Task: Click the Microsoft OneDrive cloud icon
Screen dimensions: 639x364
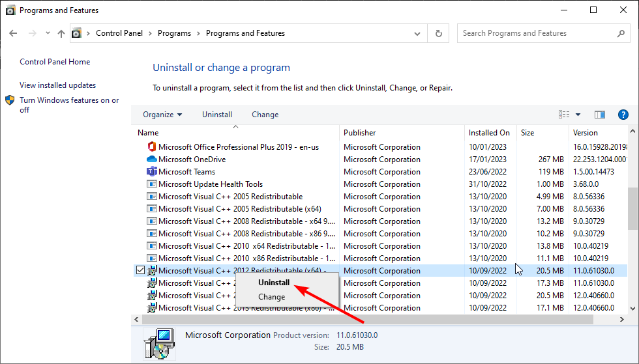Action: (152, 160)
